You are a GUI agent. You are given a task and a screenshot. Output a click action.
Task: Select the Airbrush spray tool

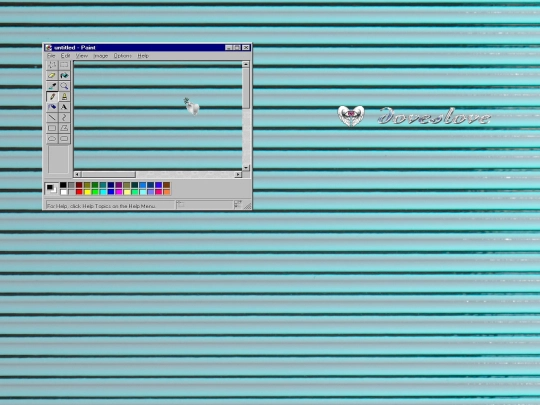click(52, 107)
